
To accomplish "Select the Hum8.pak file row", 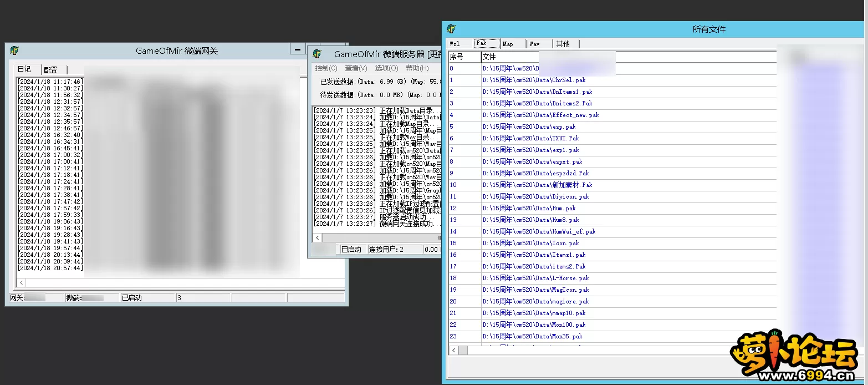I will [x=612, y=220].
